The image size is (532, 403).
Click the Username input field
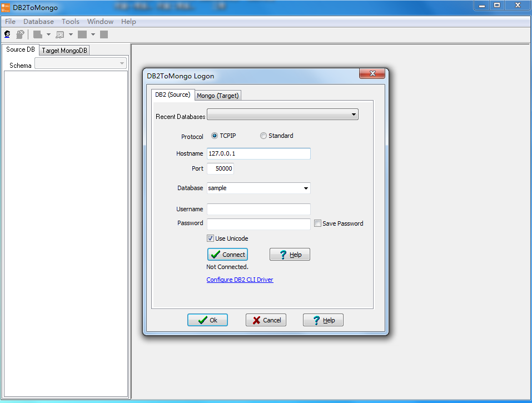(258, 209)
